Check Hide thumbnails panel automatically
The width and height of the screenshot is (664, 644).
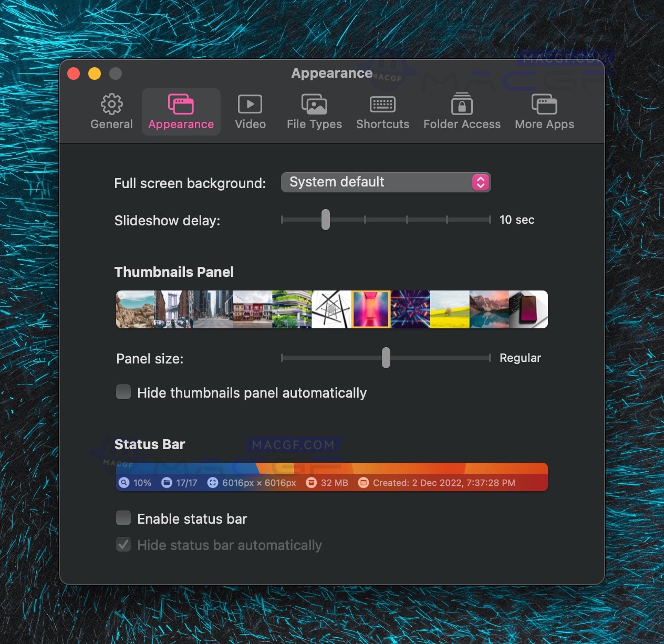123,392
